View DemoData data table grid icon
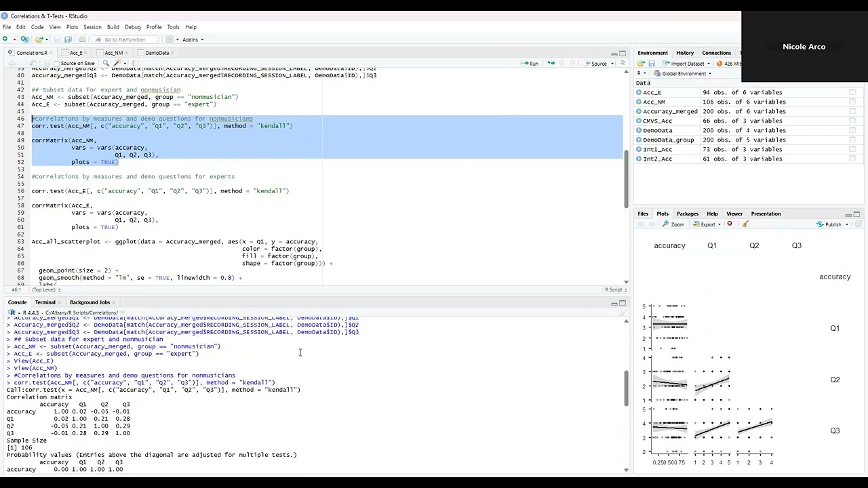868x488 pixels. (852, 130)
